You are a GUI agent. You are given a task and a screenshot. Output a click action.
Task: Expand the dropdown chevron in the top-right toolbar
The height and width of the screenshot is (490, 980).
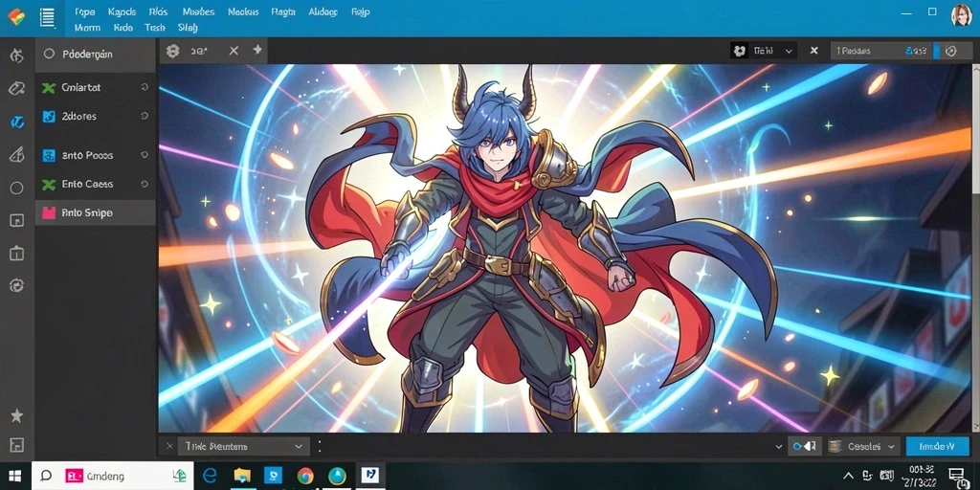[790, 52]
